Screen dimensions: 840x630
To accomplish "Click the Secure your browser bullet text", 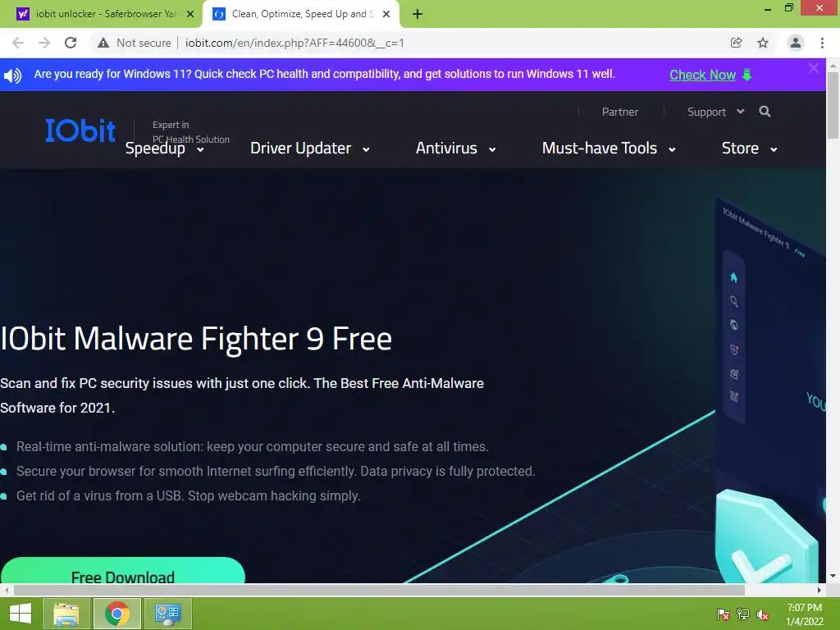I will [x=276, y=472].
